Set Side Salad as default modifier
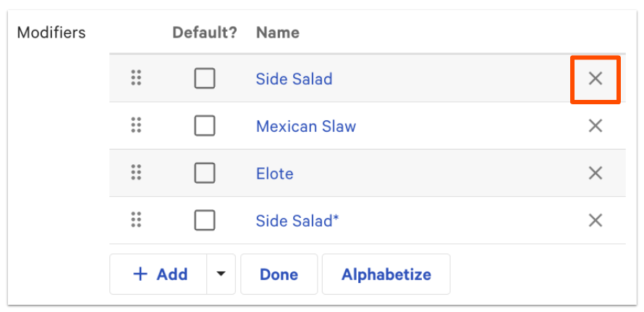The image size is (644, 312). (x=205, y=79)
